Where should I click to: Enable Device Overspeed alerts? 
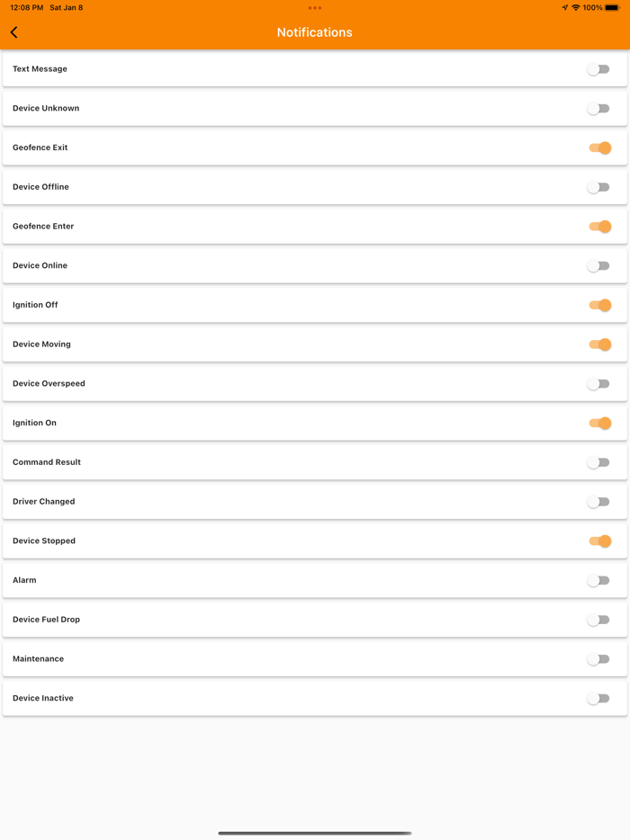[598, 384]
